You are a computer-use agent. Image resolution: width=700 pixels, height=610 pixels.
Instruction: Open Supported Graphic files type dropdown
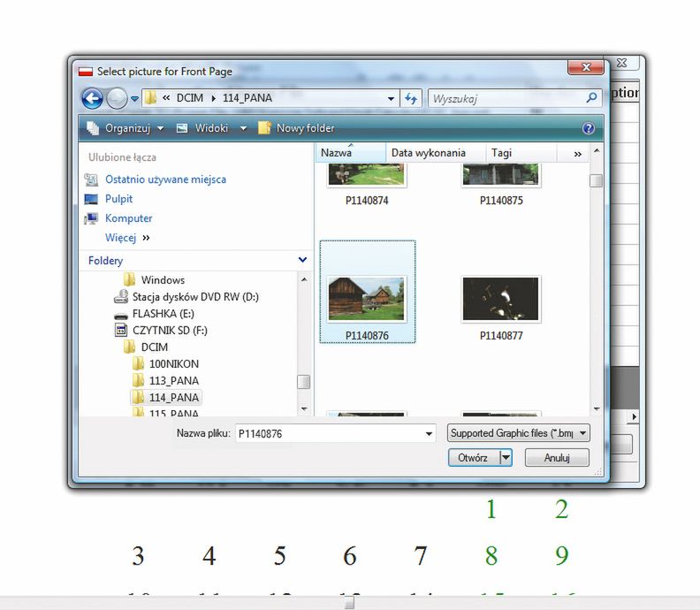518,433
